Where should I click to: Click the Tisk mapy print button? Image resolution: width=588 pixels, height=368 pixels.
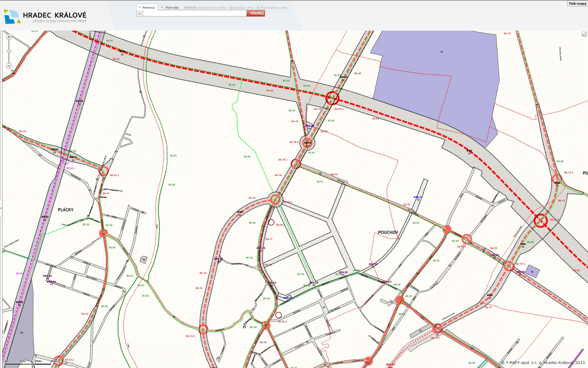click(x=577, y=4)
